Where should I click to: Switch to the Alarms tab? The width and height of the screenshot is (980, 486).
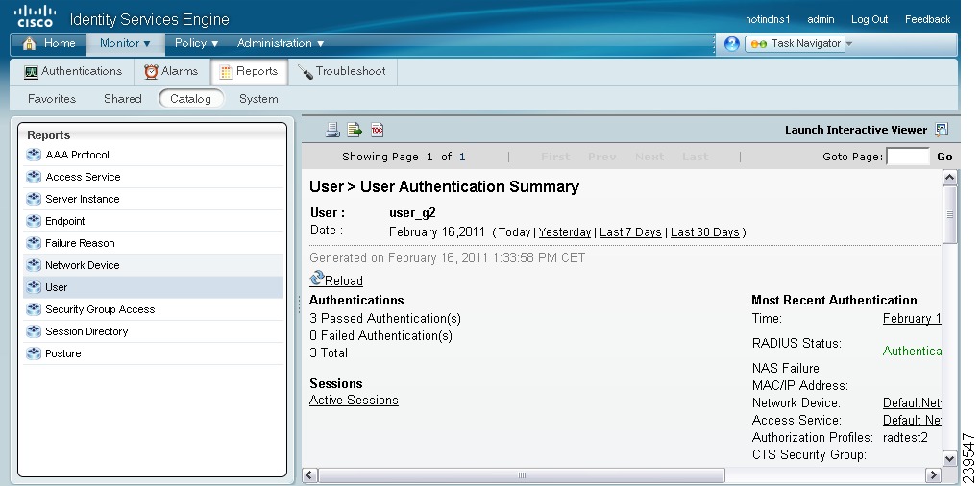tap(171, 71)
